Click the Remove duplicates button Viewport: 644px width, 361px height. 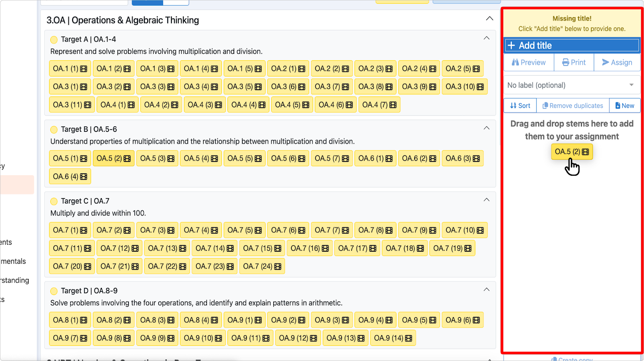tap(573, 106)
